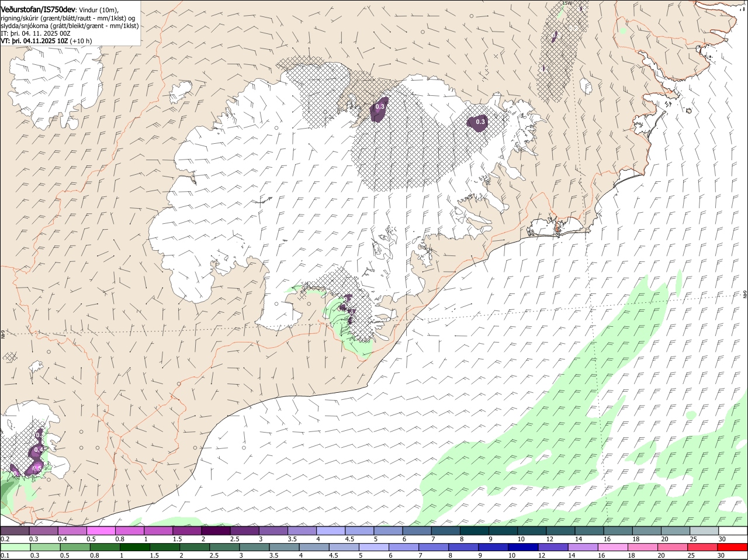Click the left 0.3 snowfall blob label
748x560 pixels.
pyautogui.click(x=380, y=106)
